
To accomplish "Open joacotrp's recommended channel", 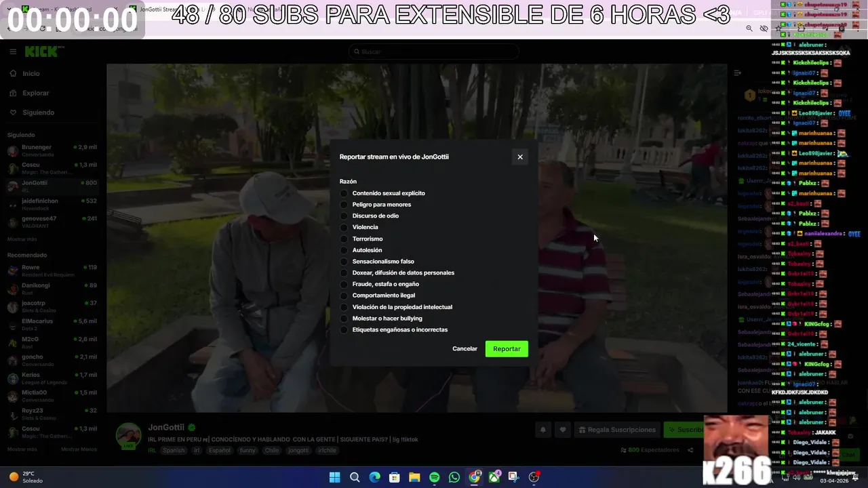I will click(53, 306).
